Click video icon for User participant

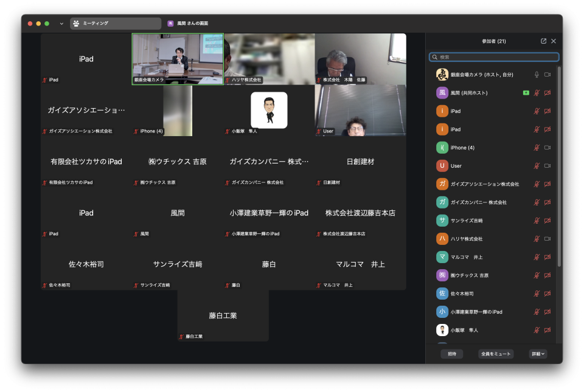click(547, 166)
